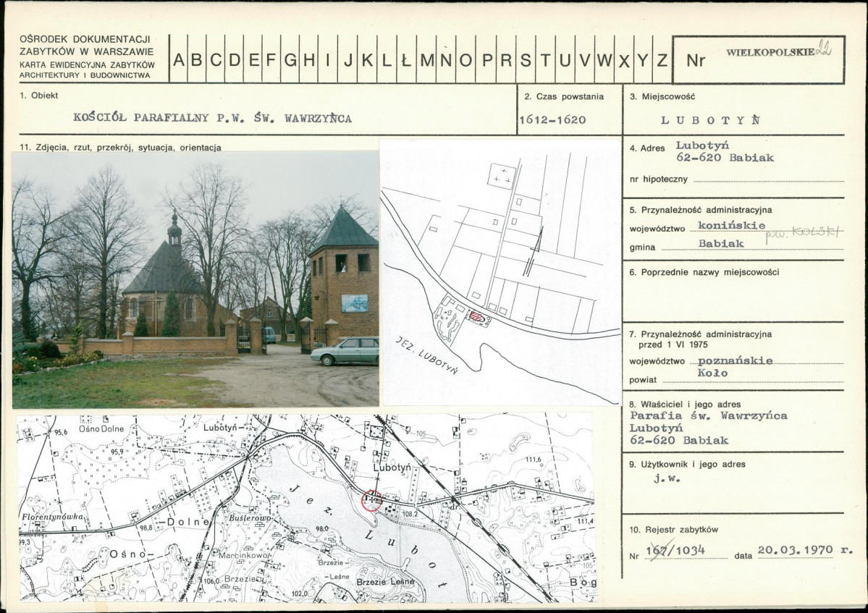This screenshot has width=868, height=613.
Task: Click the brick bell tower in photo
Action: 345,275
